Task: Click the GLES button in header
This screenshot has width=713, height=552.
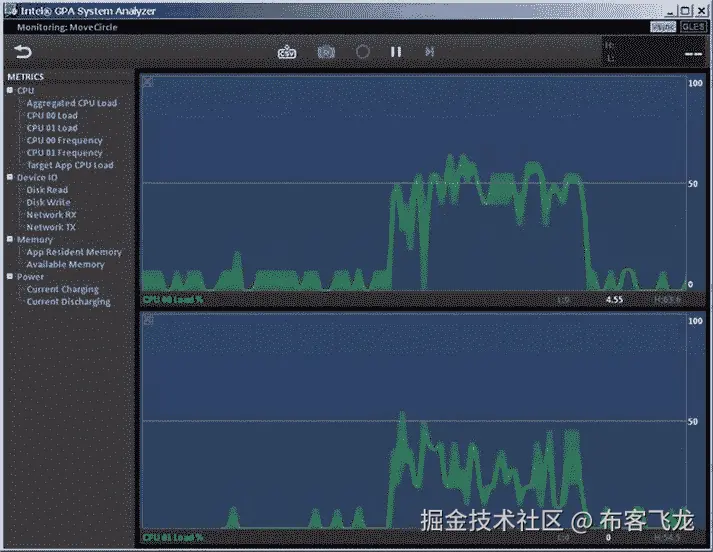Action: click(x=693, y=27)
